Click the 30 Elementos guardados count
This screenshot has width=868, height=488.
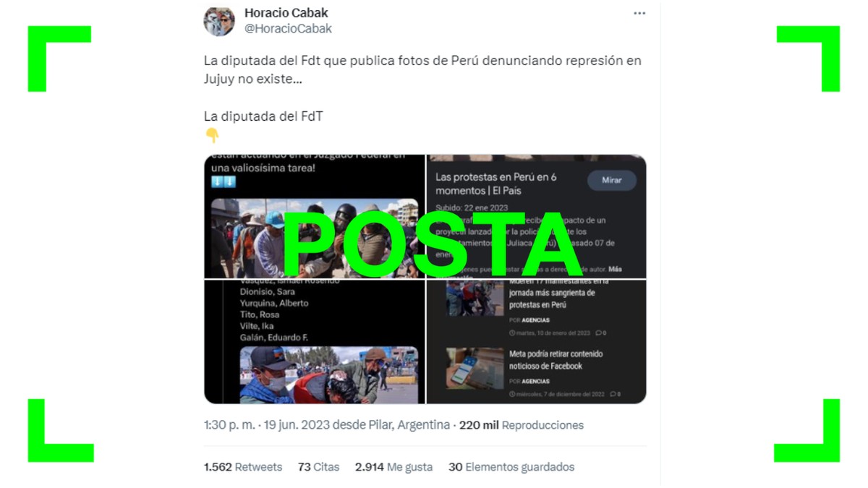511,467
